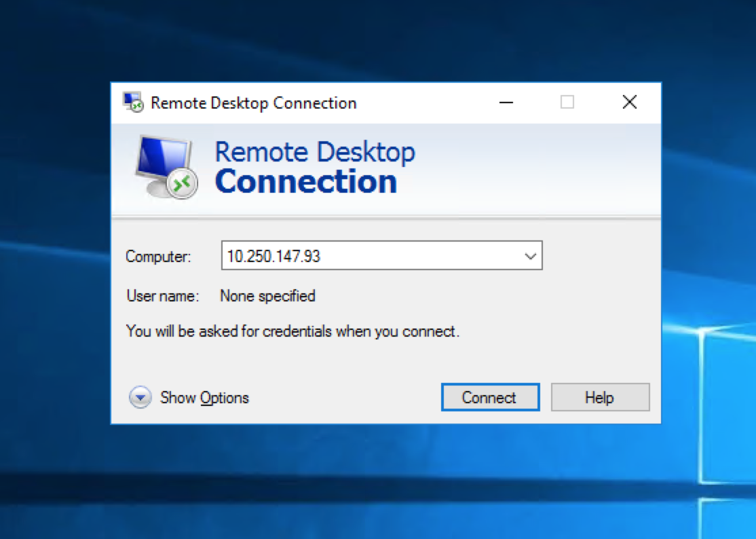
Task: Click the 'Remote Desktop Connection' title bar text
Action: tap(253, 103)
